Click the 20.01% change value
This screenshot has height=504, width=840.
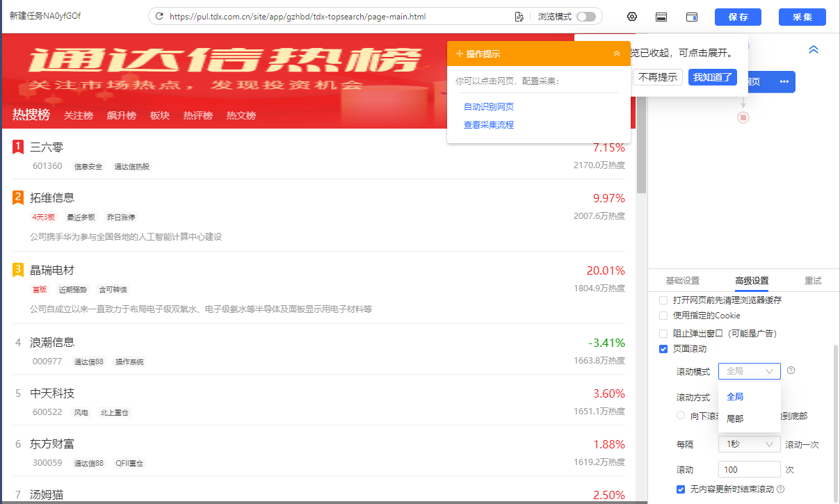click(606, 270)
